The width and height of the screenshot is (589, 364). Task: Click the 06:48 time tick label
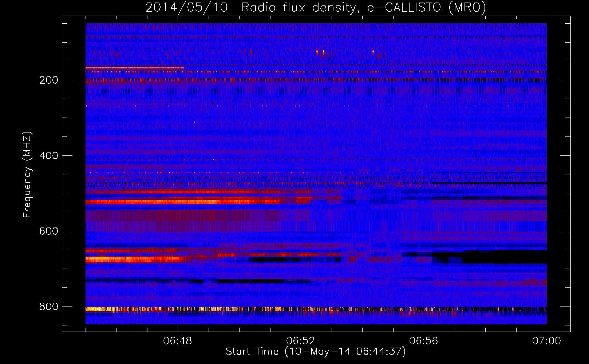(178, 341)
